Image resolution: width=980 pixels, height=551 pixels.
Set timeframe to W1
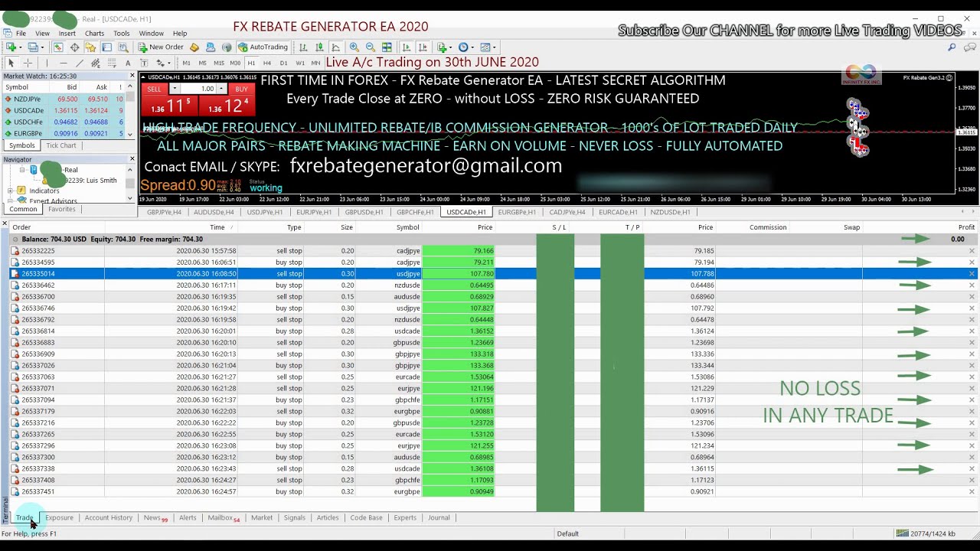[x=300, y=63]
